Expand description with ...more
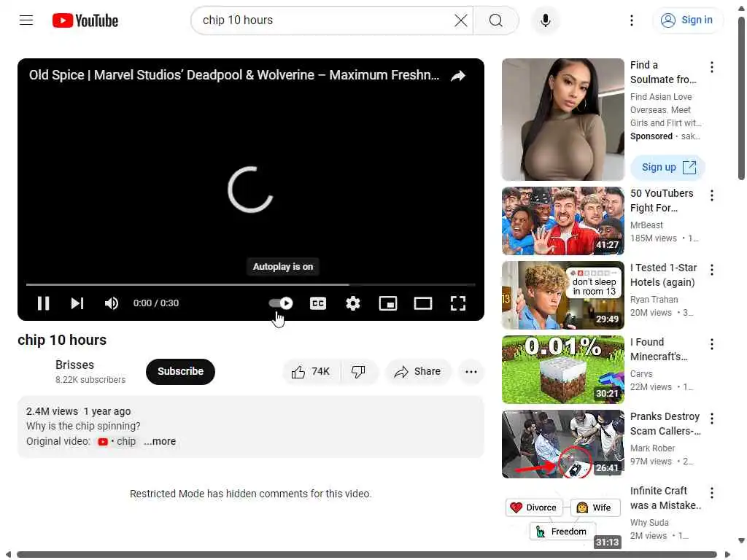The image size is (747, 560). [160, 441]
